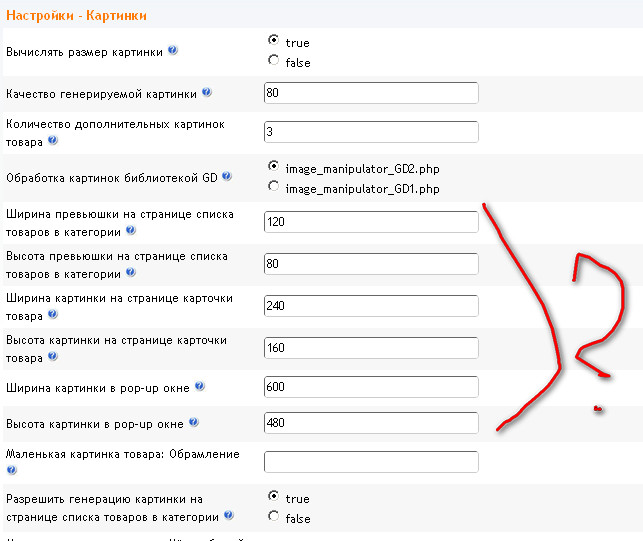The width and height of the screenshot is (643, 541).
Task: Click help icon by 'Обработка картинок библиотекой GD'
Action: point(227,177)
